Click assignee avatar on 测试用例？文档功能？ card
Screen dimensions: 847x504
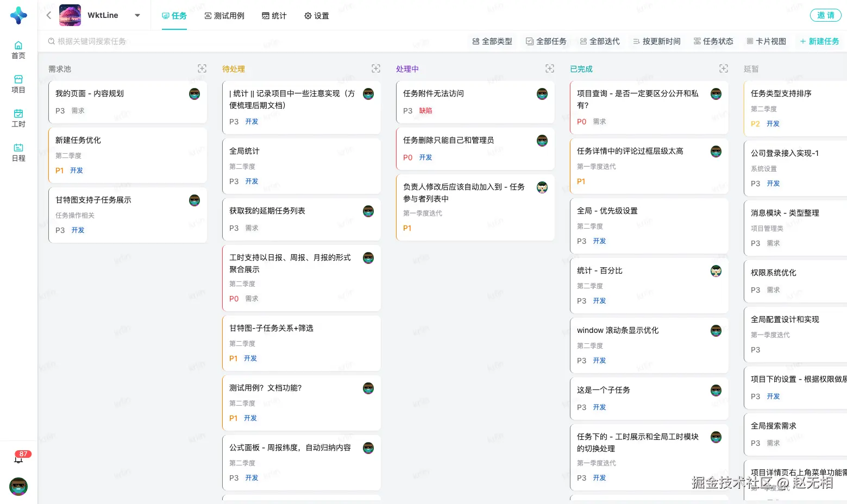pos(368,388)
